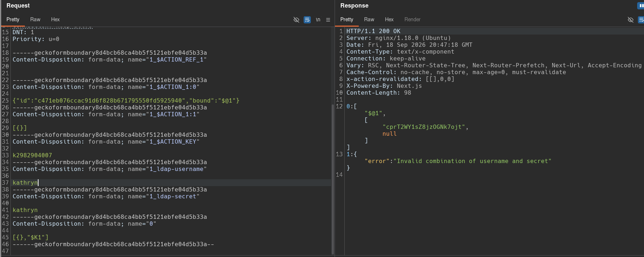Toggle non-printable characters in Request panel

pyautogui.click(x=296, y=20)
